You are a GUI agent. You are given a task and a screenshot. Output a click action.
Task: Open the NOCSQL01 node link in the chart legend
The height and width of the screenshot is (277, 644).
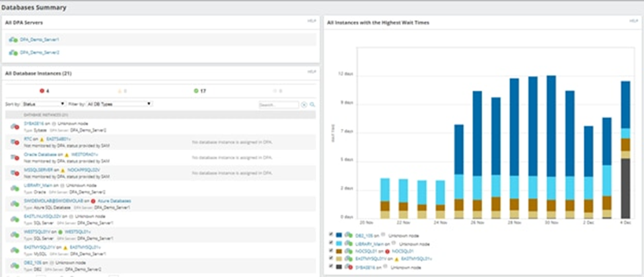click(x=402, y=251)
